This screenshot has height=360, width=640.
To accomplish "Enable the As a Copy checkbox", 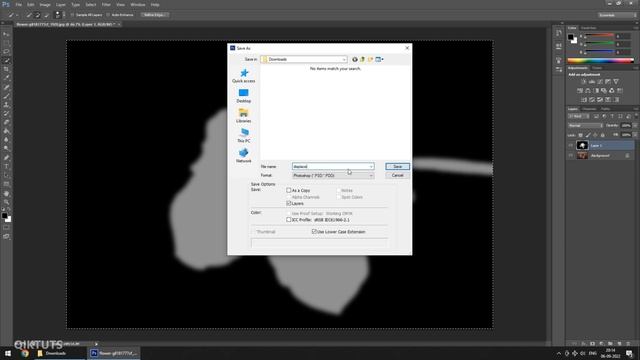I will [289, 190].
